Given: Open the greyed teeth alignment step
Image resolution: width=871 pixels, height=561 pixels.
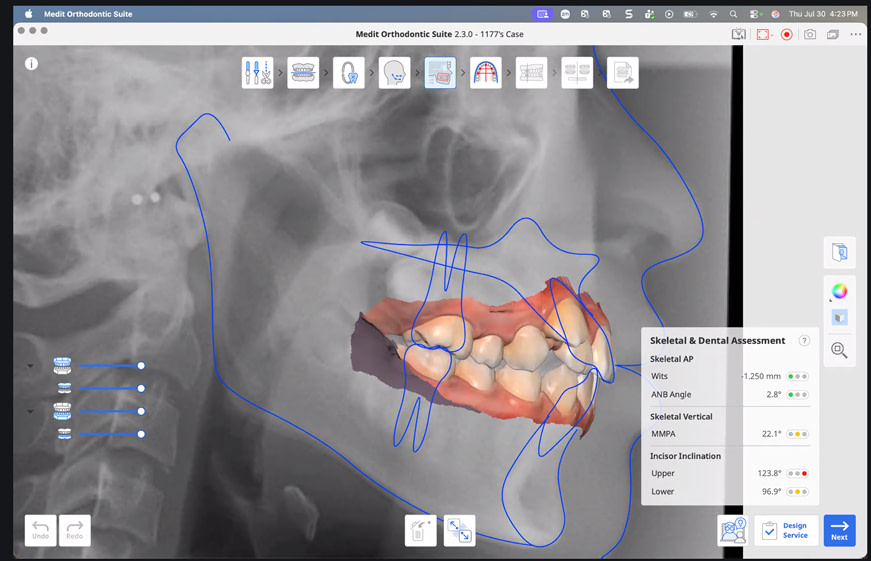Looking at the screenshot, I should (x=531, y=73).
